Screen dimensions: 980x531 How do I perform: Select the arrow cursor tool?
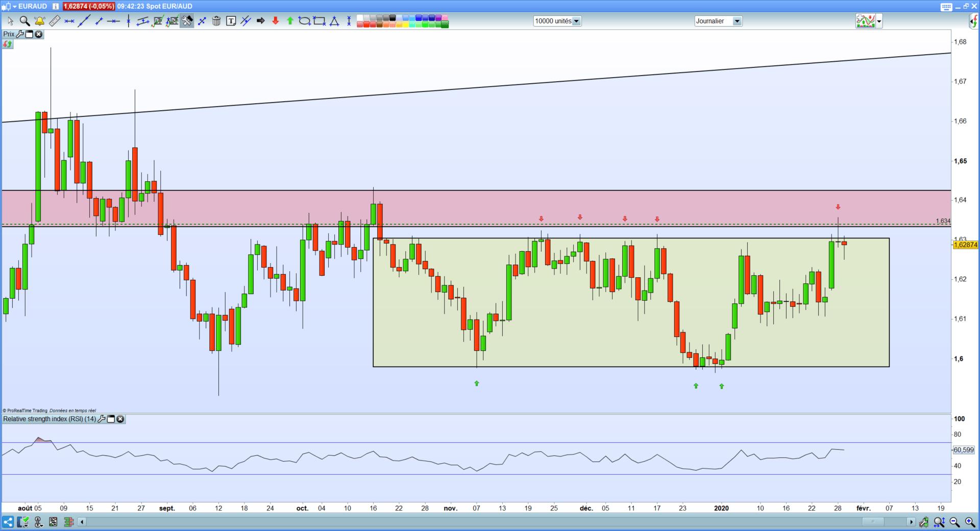tap(10, 21)
